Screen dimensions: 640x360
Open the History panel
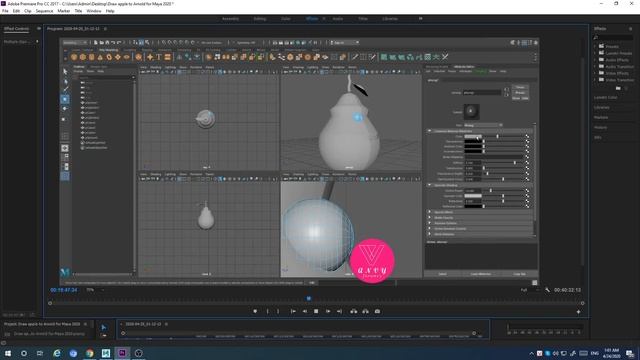[600, 127]
